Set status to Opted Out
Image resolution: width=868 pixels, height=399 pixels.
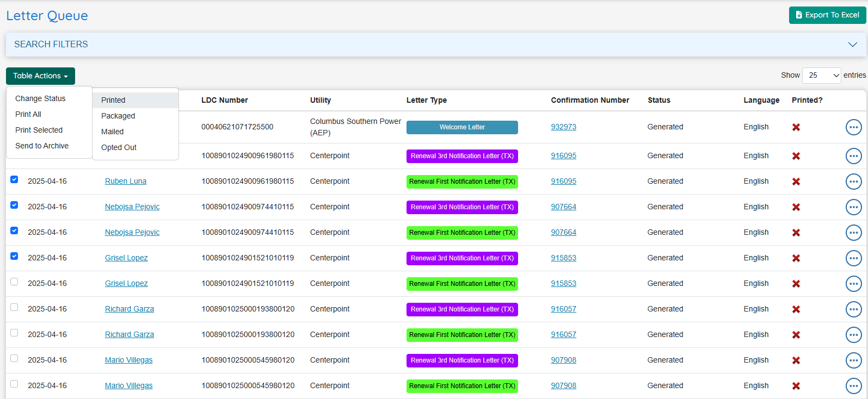coord(136,147)
